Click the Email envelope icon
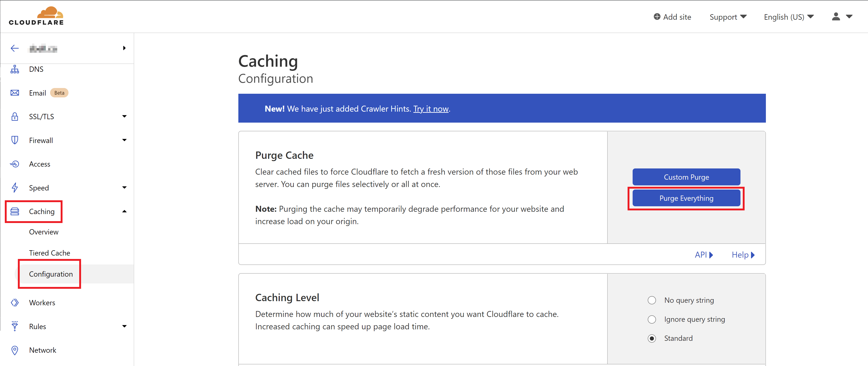Image resolution: width=868 pixels, height=366 pixels. click(x=15, y=93)
